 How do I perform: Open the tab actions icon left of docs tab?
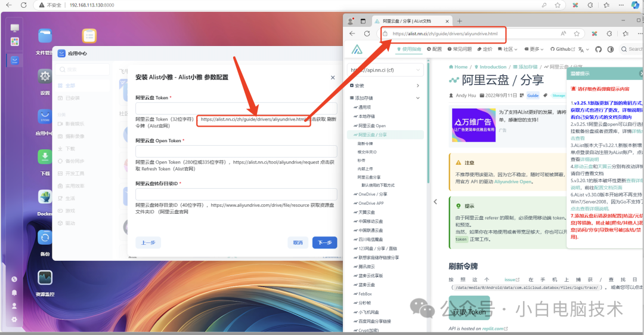363,21
